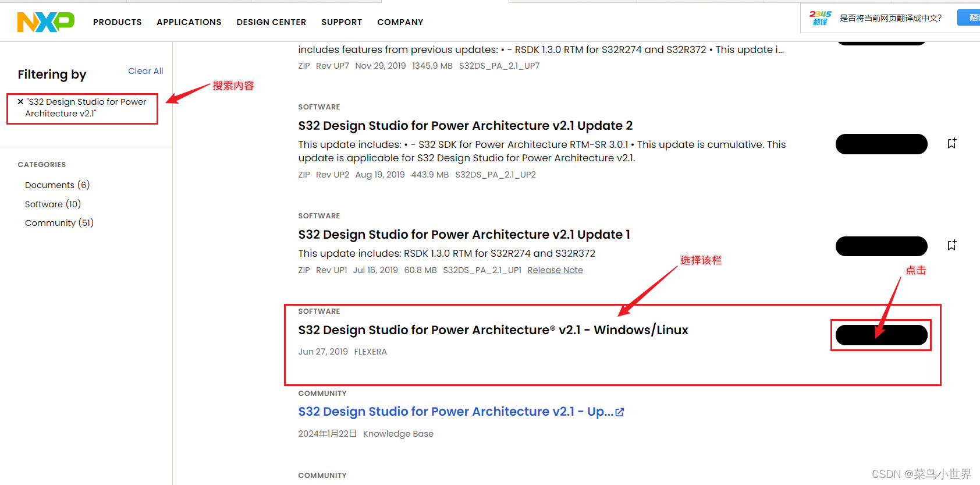Click the Jun 27, 2019 date text
Image resolution: width=980 pixels, height=485 pixels.
[x=323, y=352]
